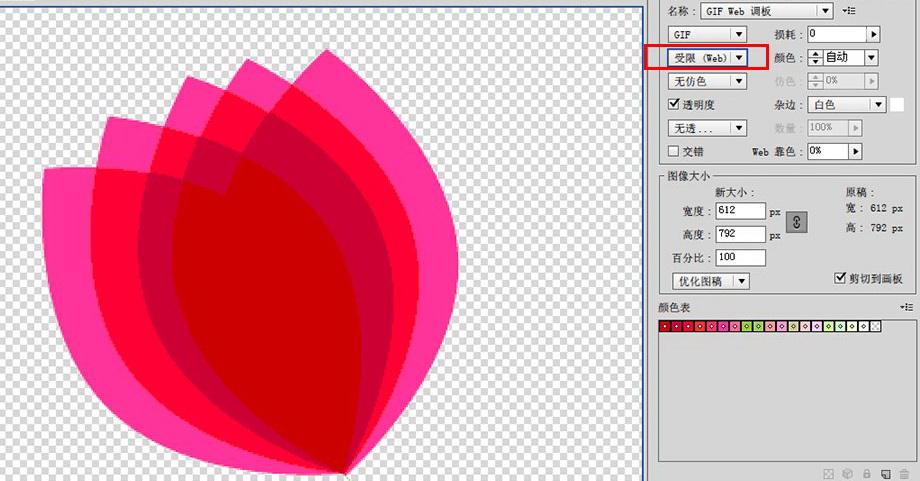Click the white matte color swatch beside 杂边
This screenshot has width=920, height=481.
[897, 104]
